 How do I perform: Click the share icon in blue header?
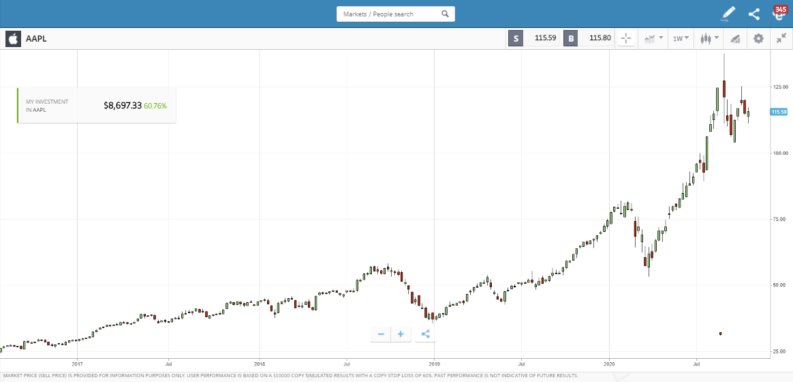(x=754, y=14)
